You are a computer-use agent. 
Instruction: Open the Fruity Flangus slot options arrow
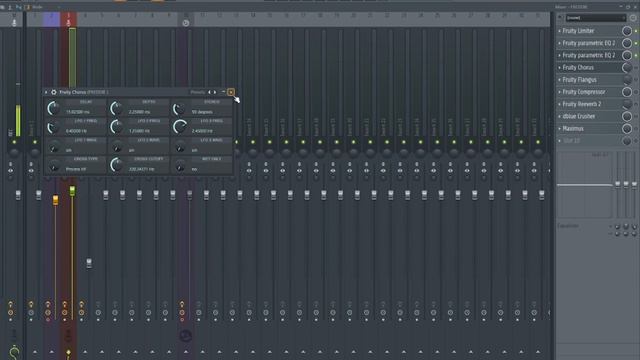click(x=560, y=80)
